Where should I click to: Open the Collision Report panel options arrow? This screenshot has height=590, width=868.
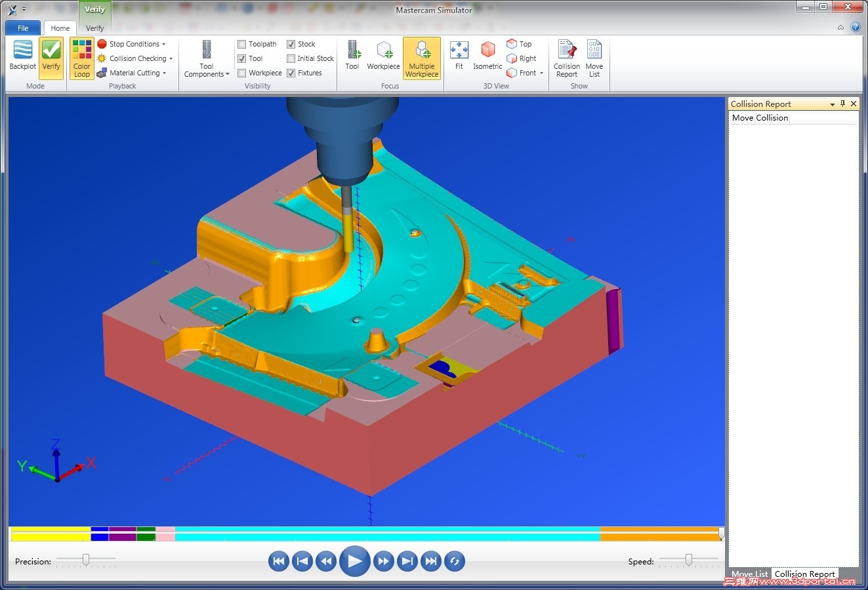(x=833, y=104)
